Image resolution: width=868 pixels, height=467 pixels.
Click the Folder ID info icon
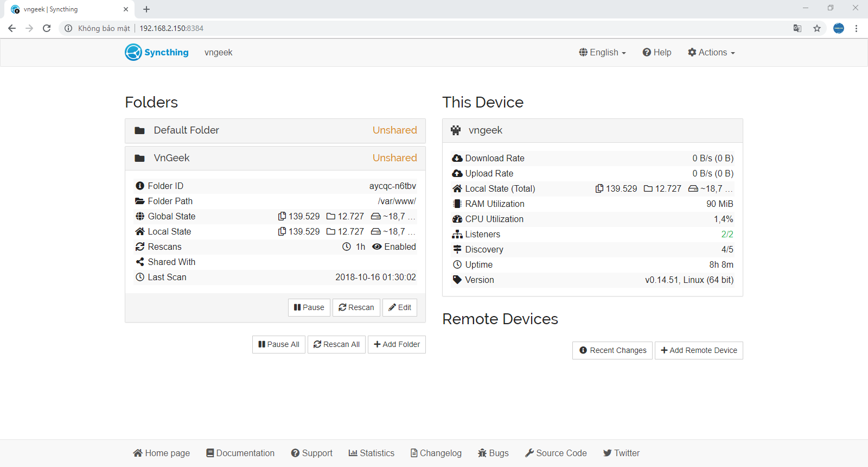[140, 186]
